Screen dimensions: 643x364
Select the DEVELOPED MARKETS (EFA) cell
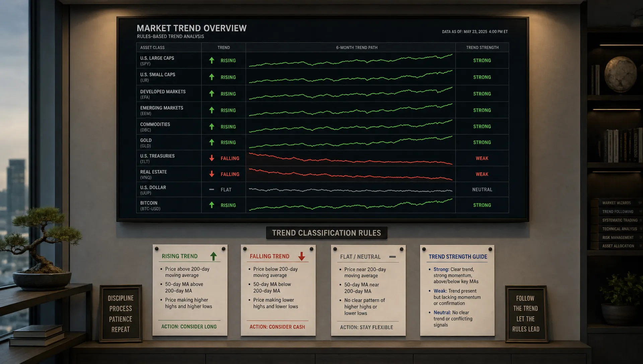click(x=169, y=94)
